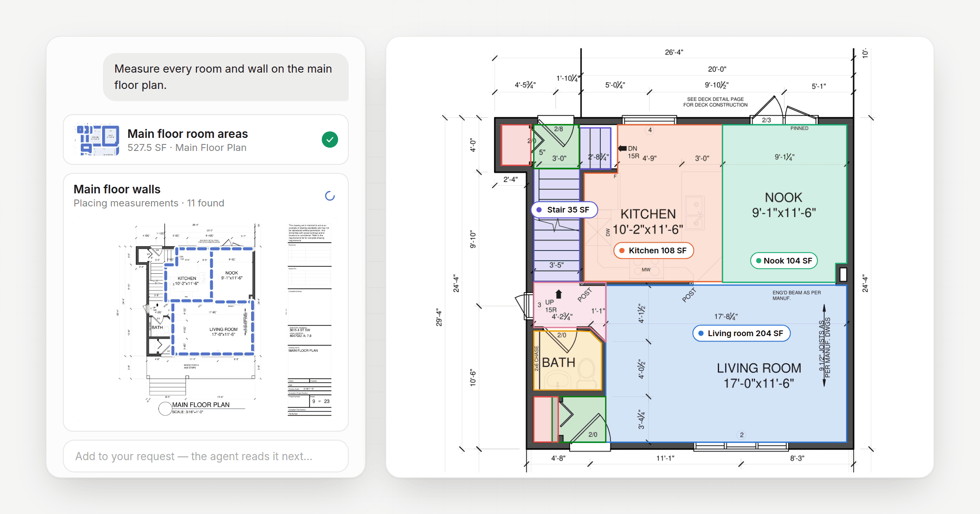
Task: Click the 29'-4" vertical dimension
Action: (x=439, y=317)
